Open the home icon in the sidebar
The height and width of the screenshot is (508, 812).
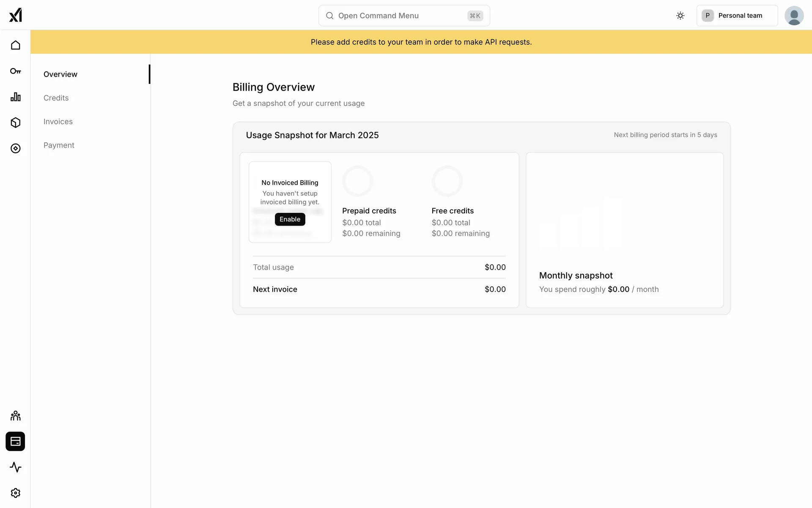16,45
